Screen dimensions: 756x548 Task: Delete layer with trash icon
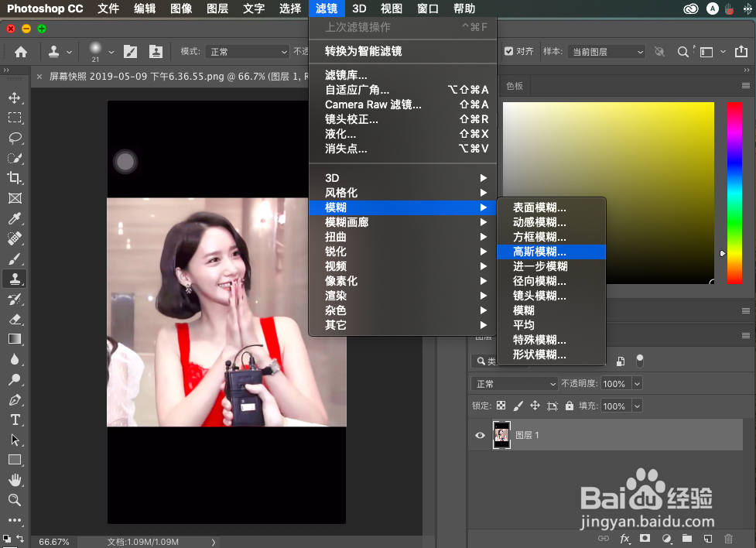click(728, 539)
